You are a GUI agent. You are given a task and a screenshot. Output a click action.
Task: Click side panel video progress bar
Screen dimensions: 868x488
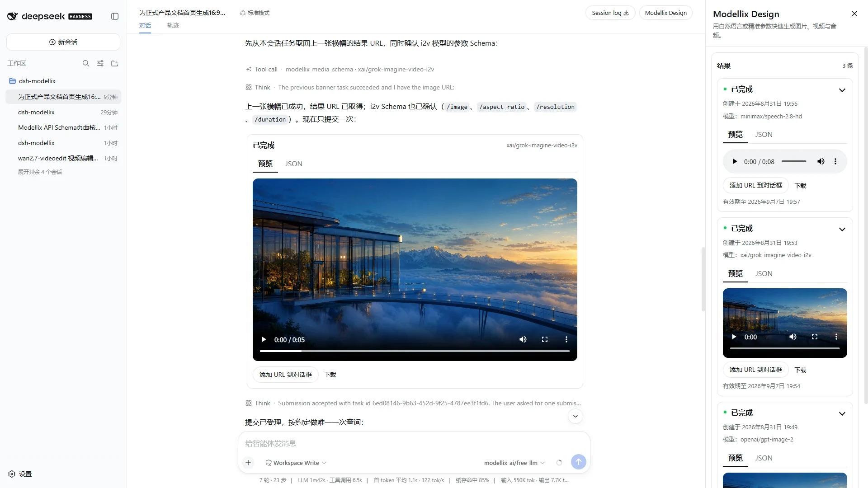click(x=785, y=348)
